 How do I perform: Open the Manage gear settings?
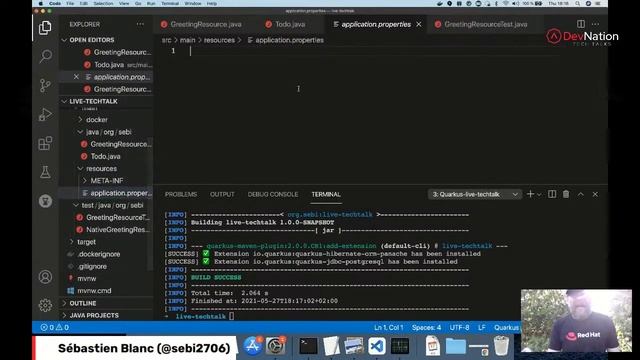tap(45, 305)
